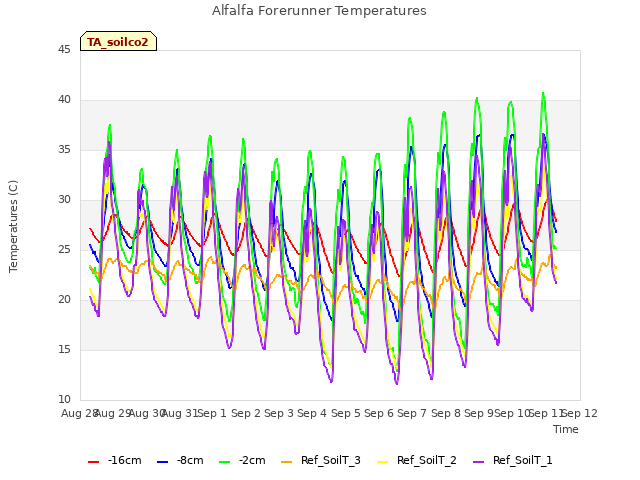Click the purple Ref_SoilT_1 legend swatch
The height and width of the screenshot is (480, 640).
click(x=478, y=462)
